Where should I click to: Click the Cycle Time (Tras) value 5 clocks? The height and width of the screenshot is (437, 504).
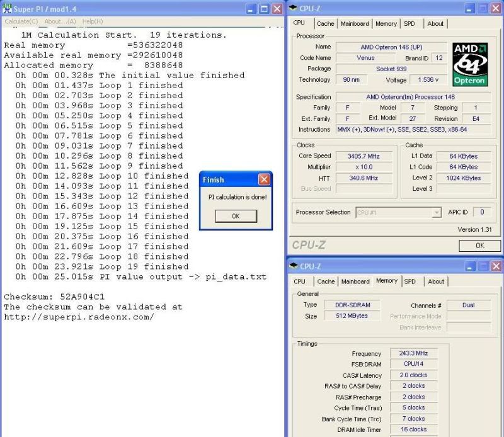click(414, 407)
